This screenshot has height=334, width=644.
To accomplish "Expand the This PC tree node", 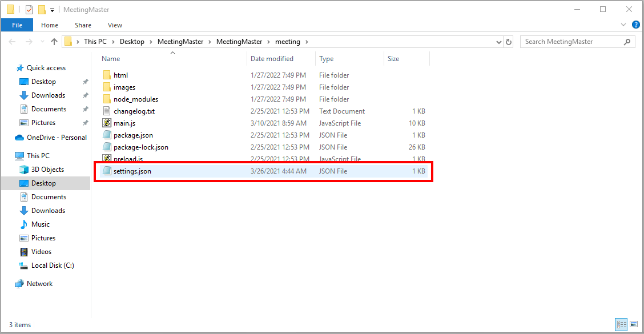I will click(9, 156).
